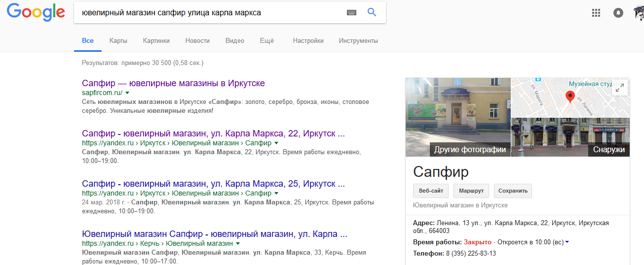
Task: Open the account profile avatar
Action: pyautogui.click(x=639, y=13)
